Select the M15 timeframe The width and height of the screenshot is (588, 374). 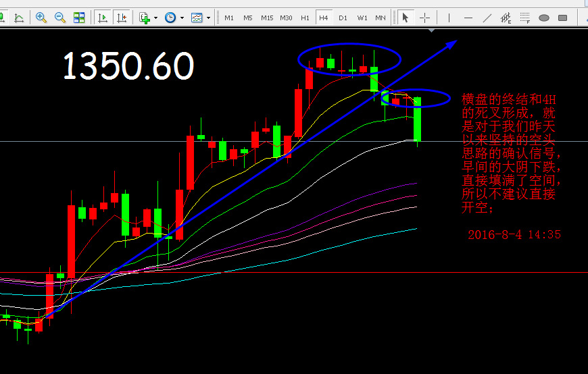pos(267,18)
